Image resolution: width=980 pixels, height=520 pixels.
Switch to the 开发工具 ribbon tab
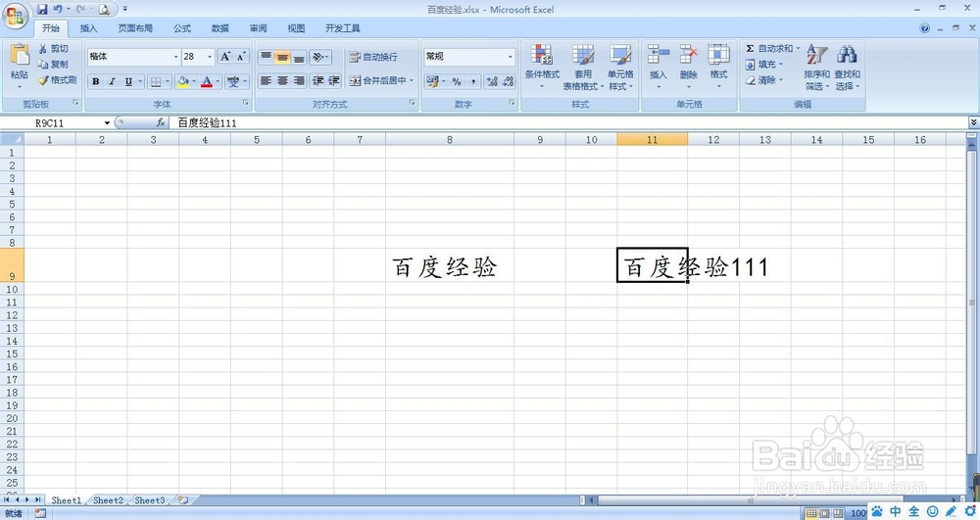pyautogui.click(x=342, y=28)
